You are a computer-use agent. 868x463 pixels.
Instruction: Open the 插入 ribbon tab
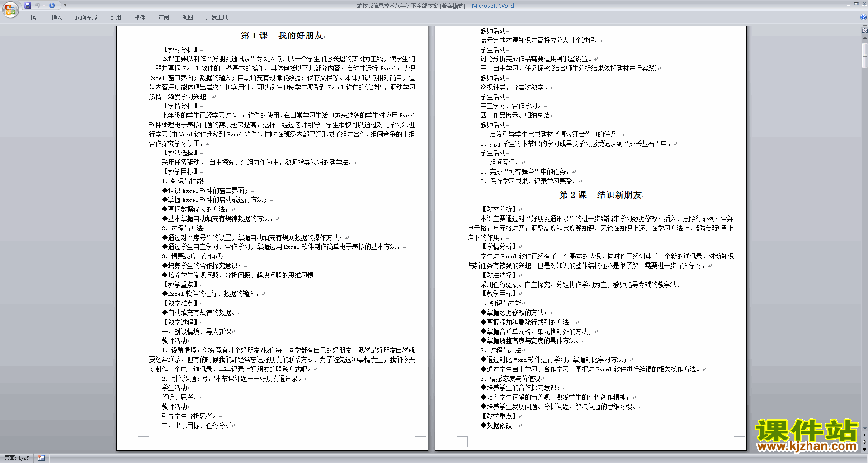coord(57,17)
